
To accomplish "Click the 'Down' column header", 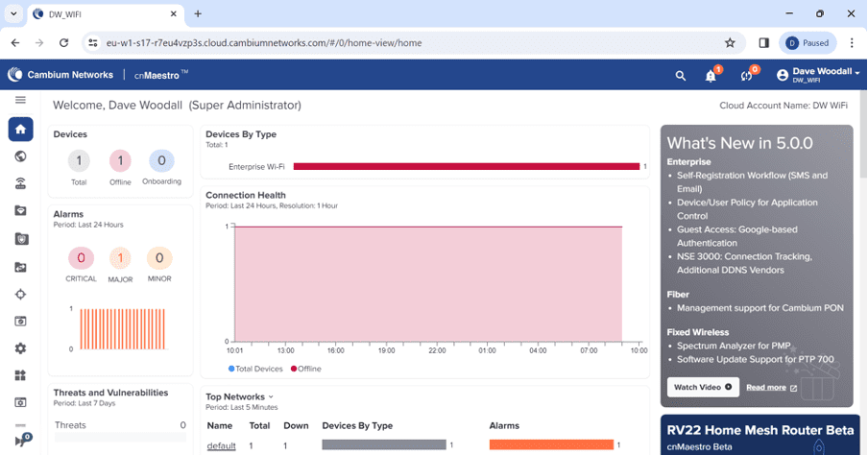I will (x=296, y=425).
